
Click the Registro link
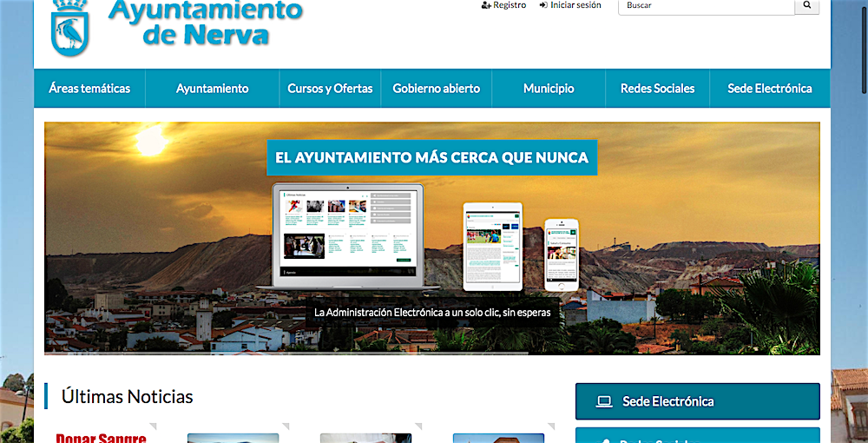[503, 5]
